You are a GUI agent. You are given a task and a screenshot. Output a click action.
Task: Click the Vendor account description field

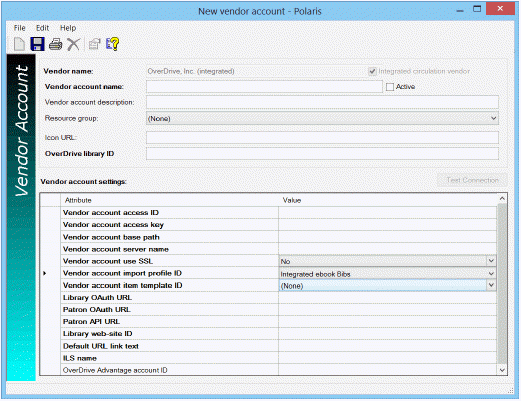click(322, 102)
